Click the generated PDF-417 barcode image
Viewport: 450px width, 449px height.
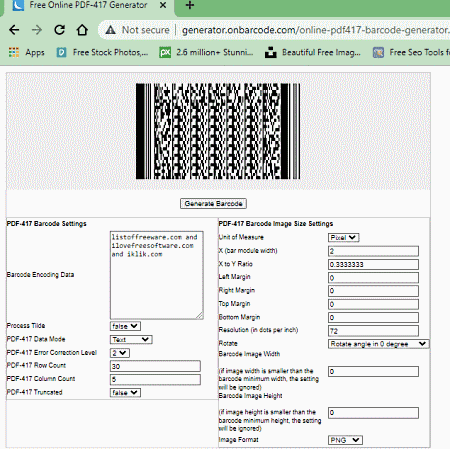[218, 131]
